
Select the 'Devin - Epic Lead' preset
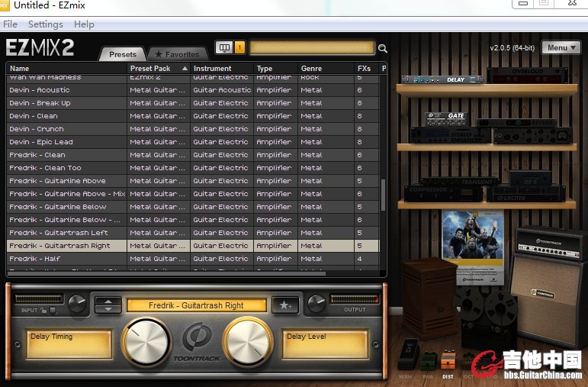pyautogui.click(x=193, y=142)
